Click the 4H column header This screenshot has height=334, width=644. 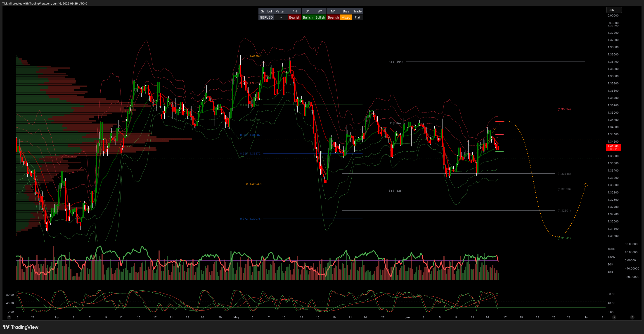[294, 11]
